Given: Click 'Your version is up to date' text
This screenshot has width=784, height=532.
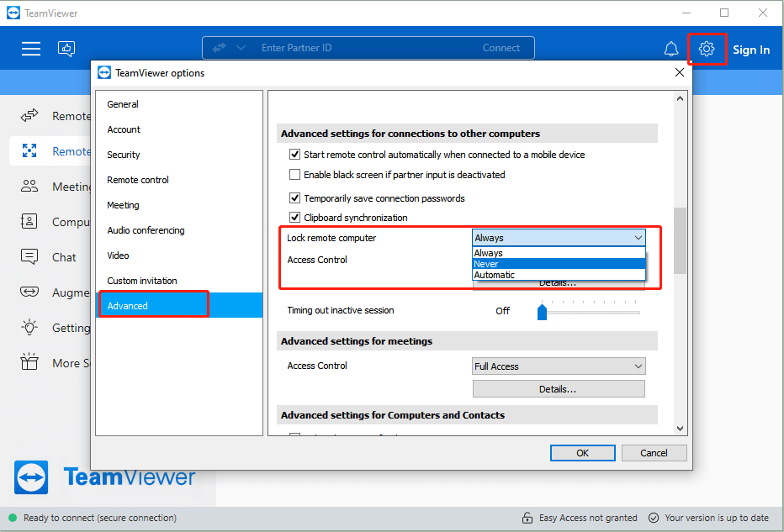Looking at the screenshot, I should [717, 518].
